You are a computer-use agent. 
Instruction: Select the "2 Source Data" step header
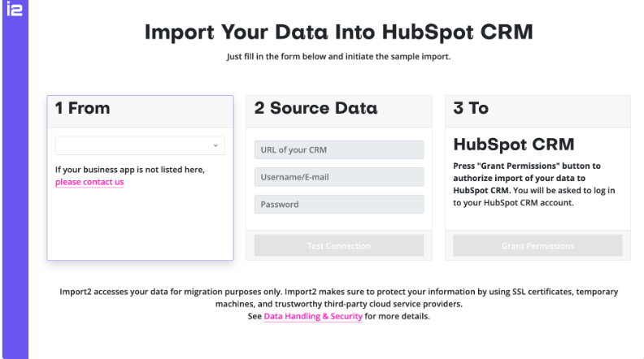(315, 108)
